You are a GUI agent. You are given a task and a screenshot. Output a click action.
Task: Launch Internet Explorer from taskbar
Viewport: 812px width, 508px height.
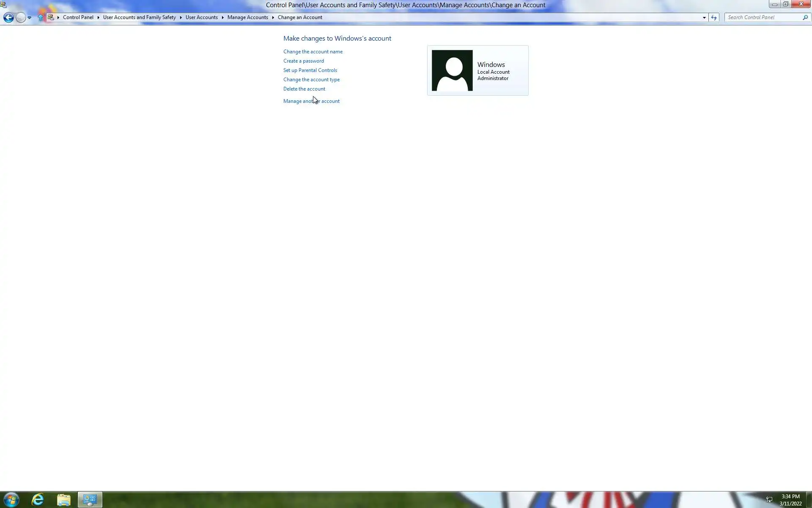[38, 500]
